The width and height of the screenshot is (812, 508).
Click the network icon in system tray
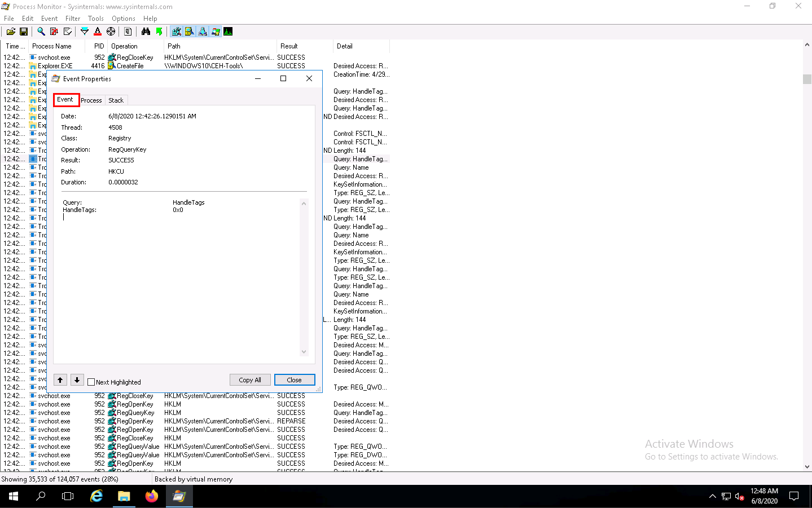[726, 496]
